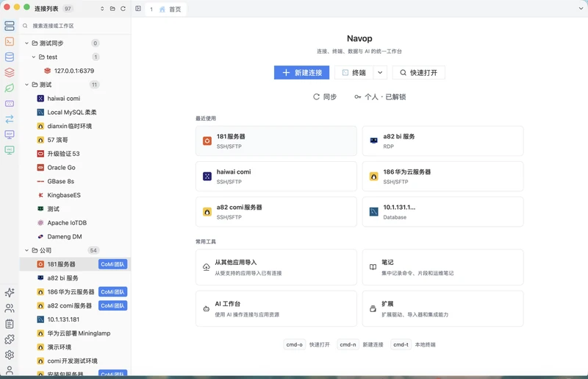Click the refresh icon in connection list header
Viewport: 588px width, 379px height.
pos(123,8)
